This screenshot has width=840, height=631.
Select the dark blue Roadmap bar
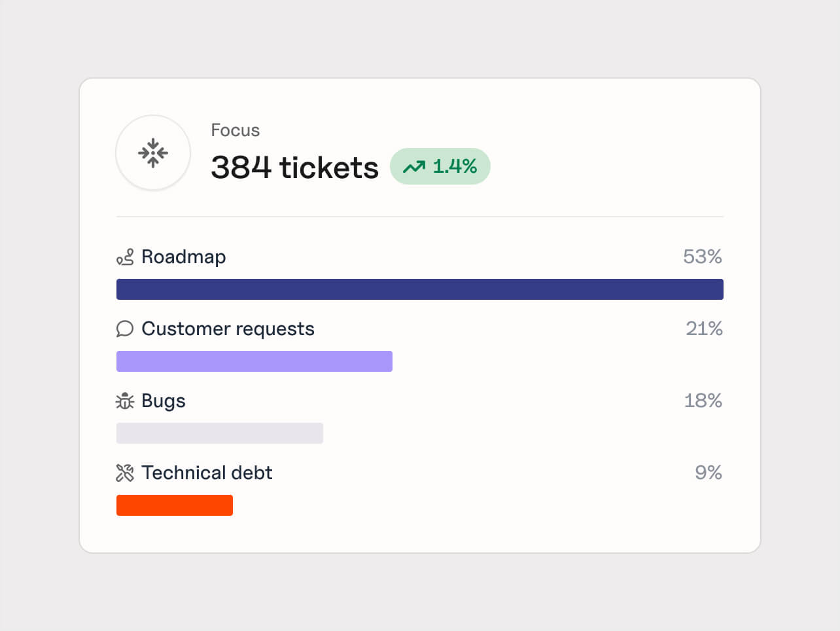coord(419,289)
